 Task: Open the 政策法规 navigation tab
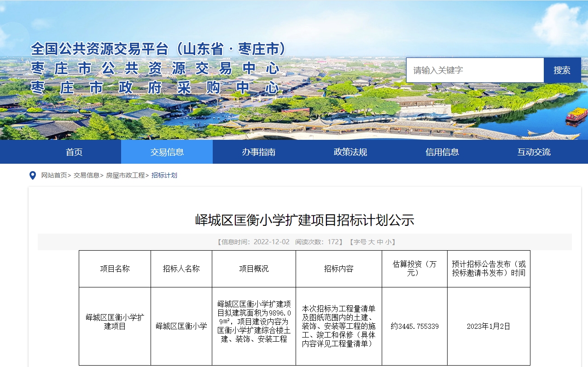pos(350,152)
